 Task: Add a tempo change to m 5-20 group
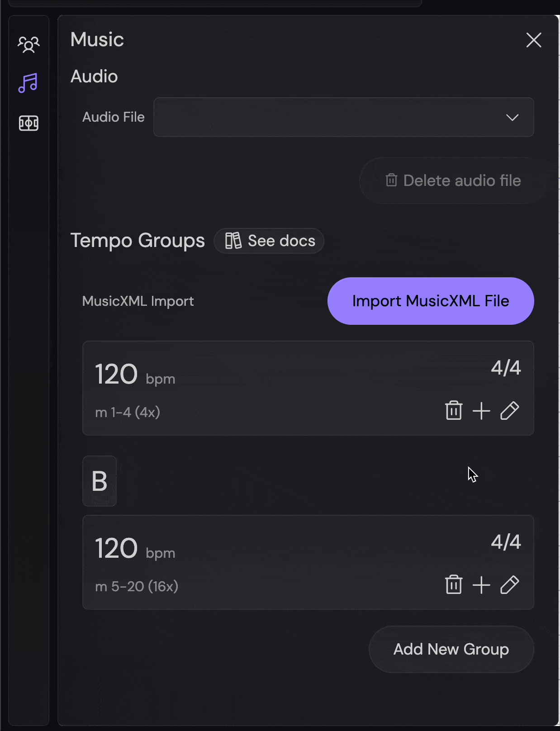[x=481, y=585]
